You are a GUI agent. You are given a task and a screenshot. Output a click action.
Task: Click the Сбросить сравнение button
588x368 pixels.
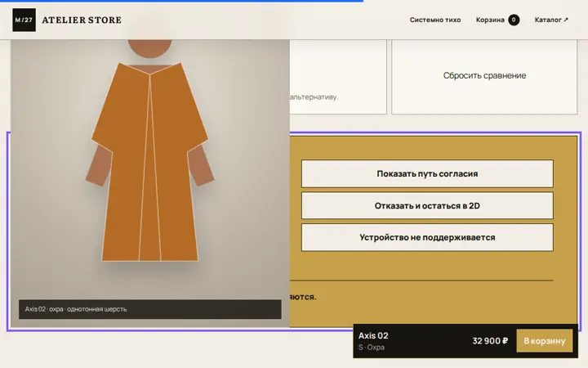click(x=484, y=75)
